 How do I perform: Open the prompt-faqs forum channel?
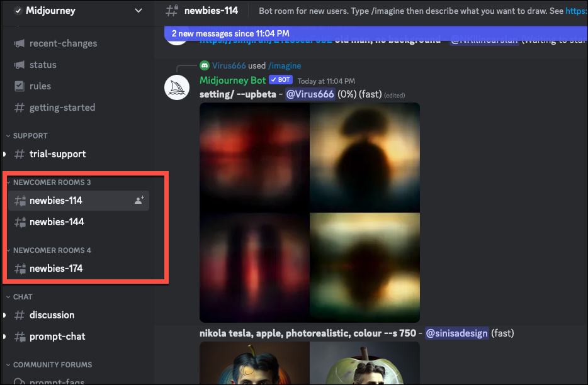[57, 381]
